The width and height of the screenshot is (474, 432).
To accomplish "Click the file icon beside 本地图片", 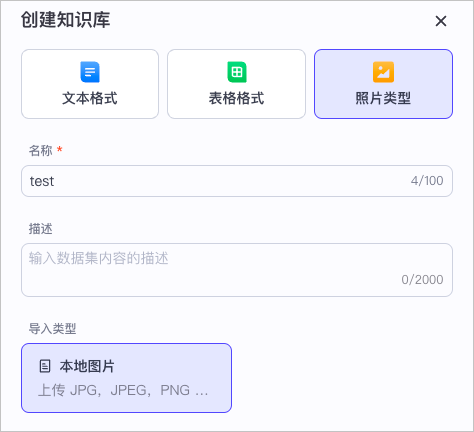I will tap(45, 366).
